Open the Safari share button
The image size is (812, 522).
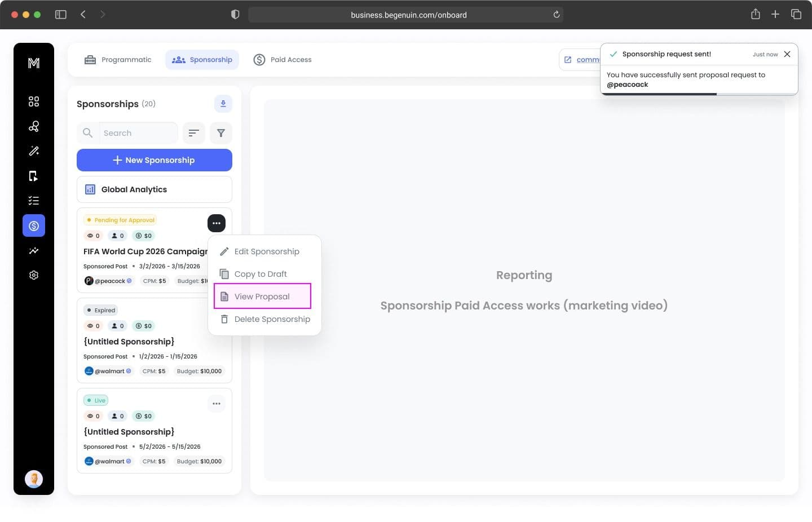(756, 14)
